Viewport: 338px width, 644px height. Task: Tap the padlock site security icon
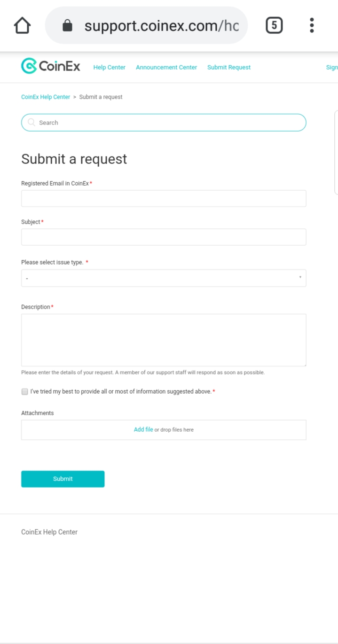(x=68, y=25)
